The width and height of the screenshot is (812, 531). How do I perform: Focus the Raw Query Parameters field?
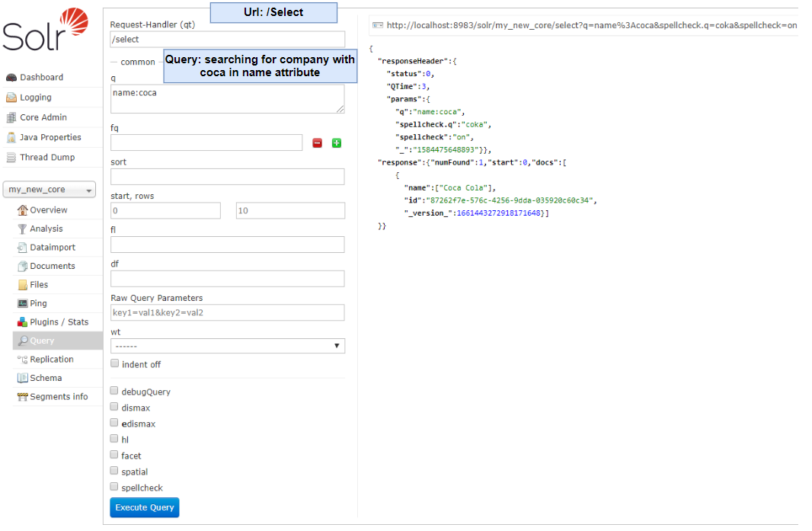tap(227, 312)
